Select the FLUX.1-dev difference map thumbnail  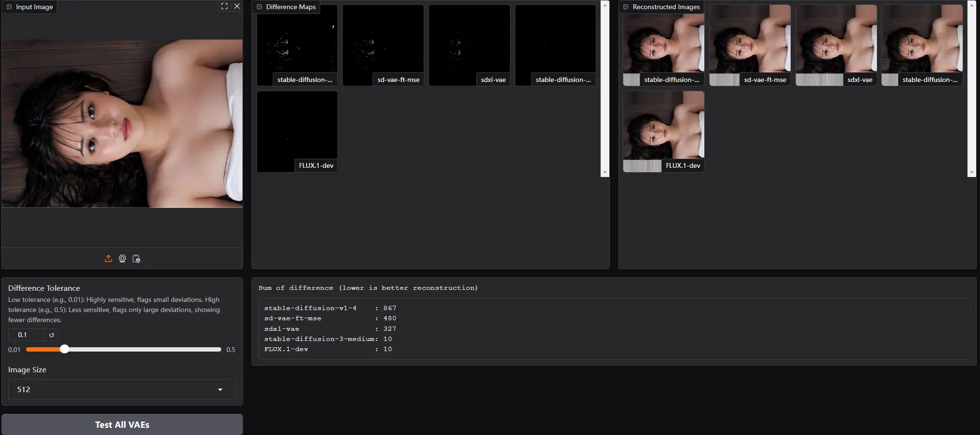[x=296, y=132]
